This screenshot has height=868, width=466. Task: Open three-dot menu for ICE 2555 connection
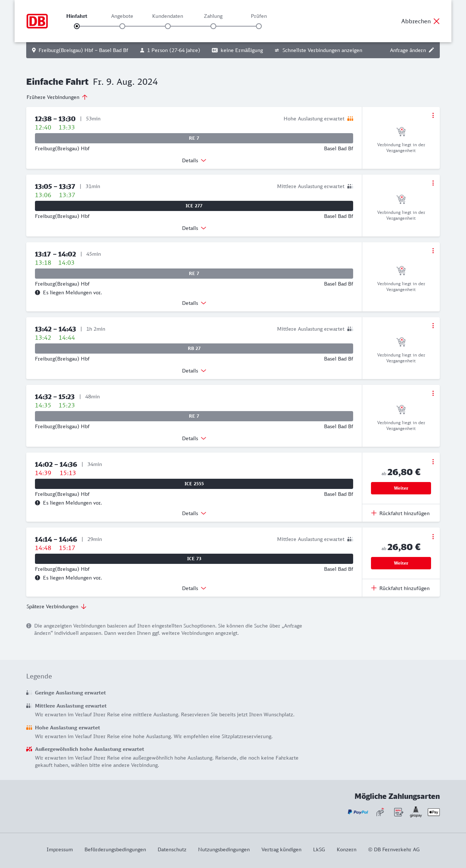click(x=433, y=462)
